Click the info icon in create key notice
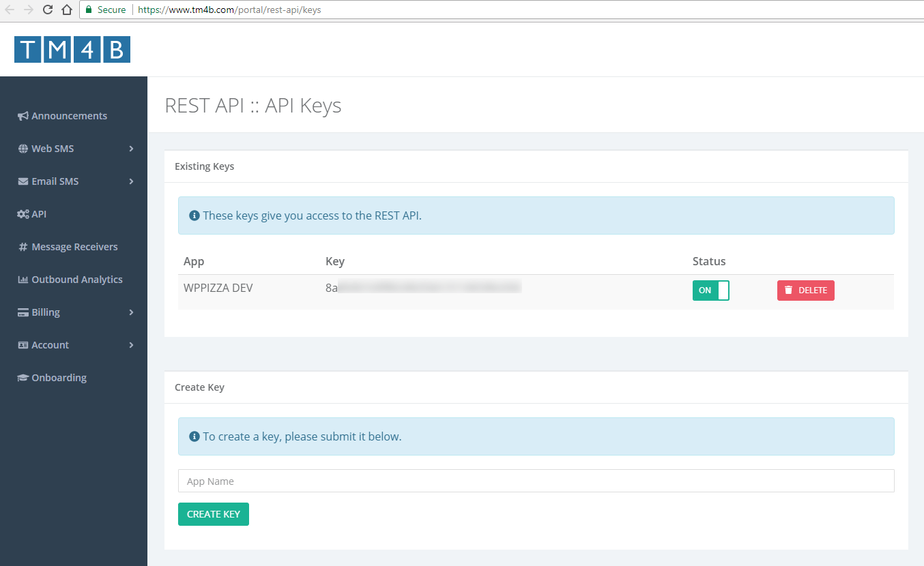Image resolution: width=924 pixels, height=566 pixels. (194, 436)
